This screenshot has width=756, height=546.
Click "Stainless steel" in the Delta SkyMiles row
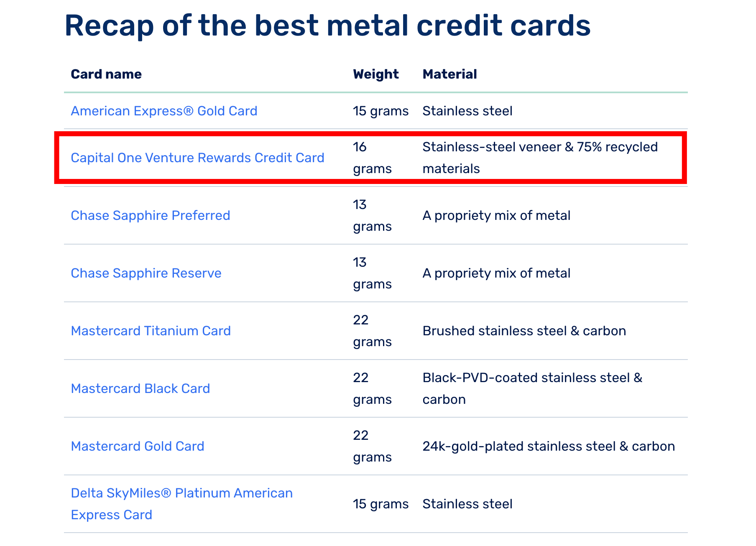pos(467,504)
